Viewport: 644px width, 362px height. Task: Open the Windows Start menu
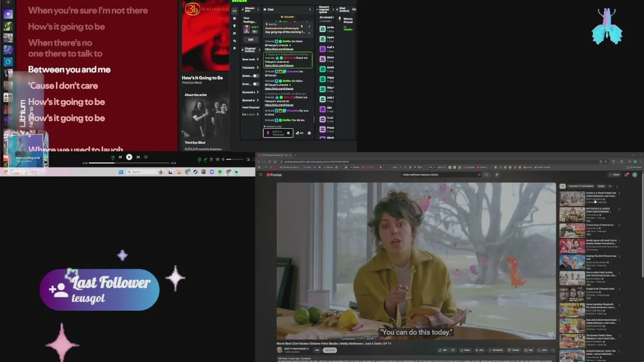[121, 172]
